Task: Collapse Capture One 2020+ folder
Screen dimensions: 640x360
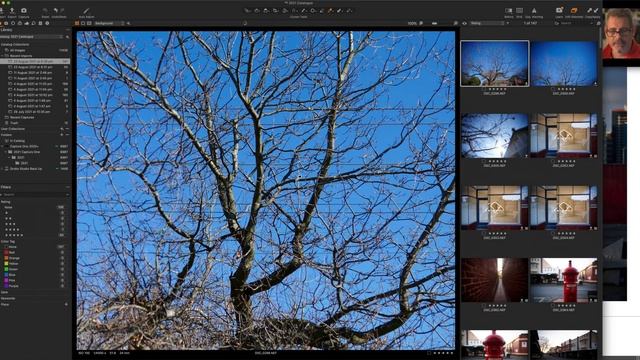Action: click(2, 146)
